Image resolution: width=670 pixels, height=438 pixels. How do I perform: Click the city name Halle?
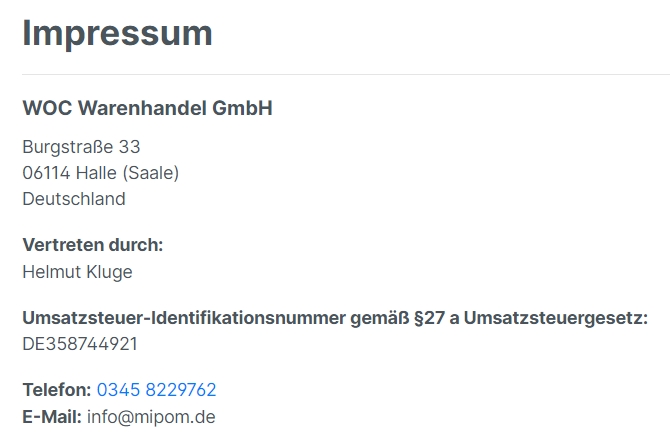click(96, 173)
